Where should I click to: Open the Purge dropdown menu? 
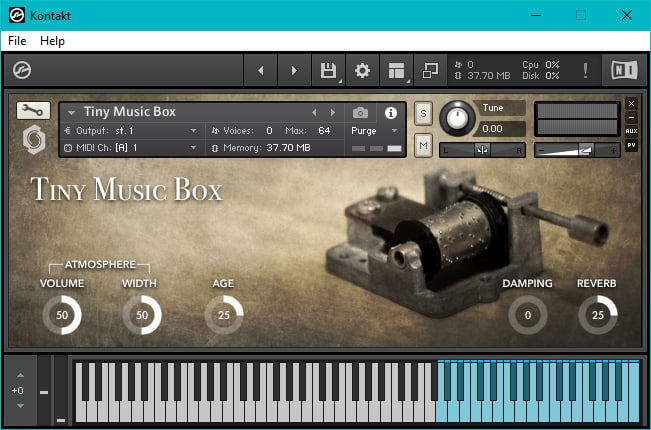tap(374, 131)
